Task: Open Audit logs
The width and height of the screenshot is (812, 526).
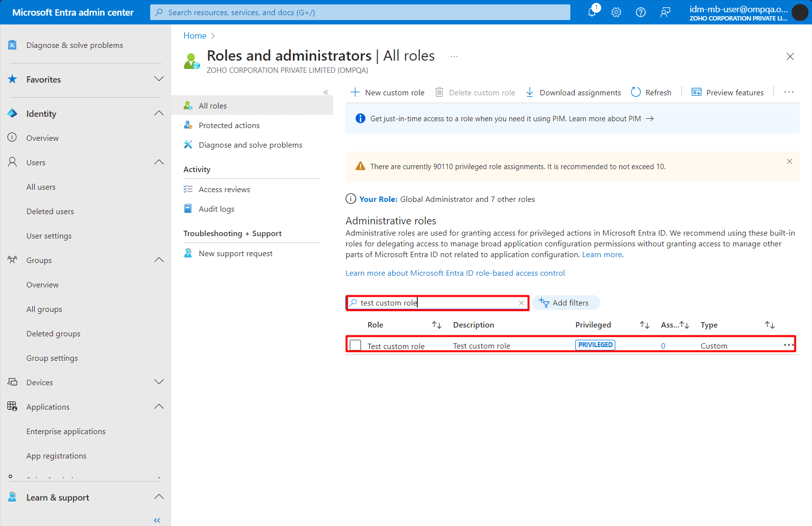Action: coord(216,209)
